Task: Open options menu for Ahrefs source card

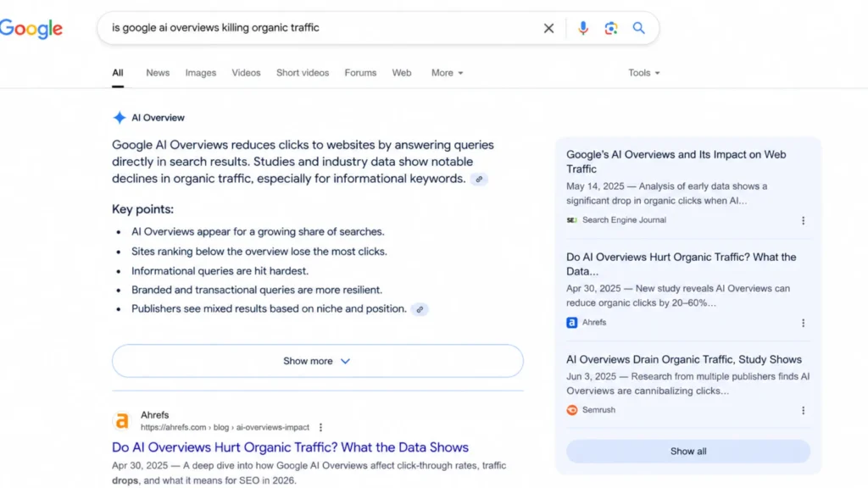Action: click(x=804, y=323)
